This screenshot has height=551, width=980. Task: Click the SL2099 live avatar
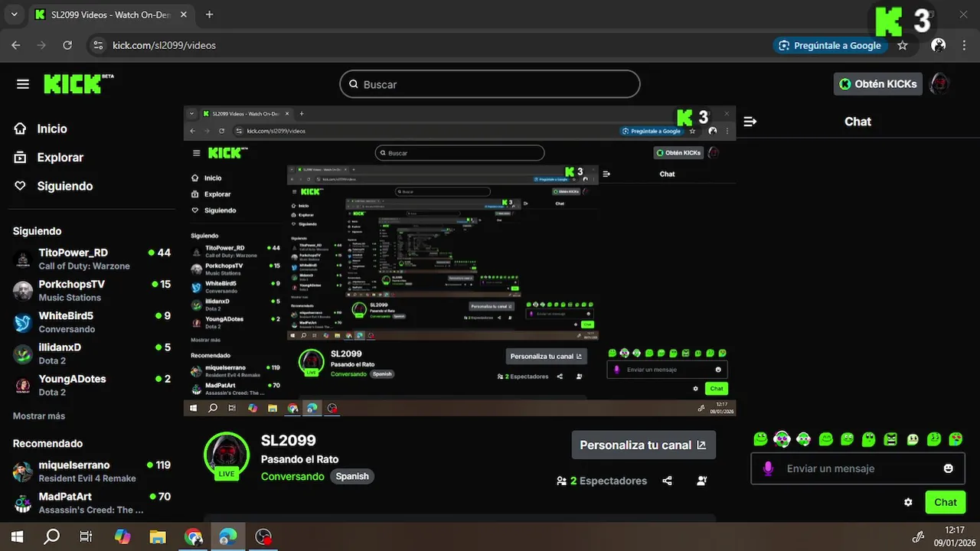[x=227, y=455]
